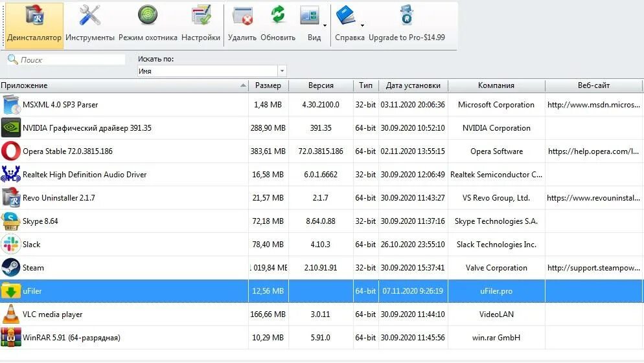This screenshot has height=363, width=644.
Task: Select NVIDIA Графический драйвер 391.35 entry
Action: [x=87, y=128]
